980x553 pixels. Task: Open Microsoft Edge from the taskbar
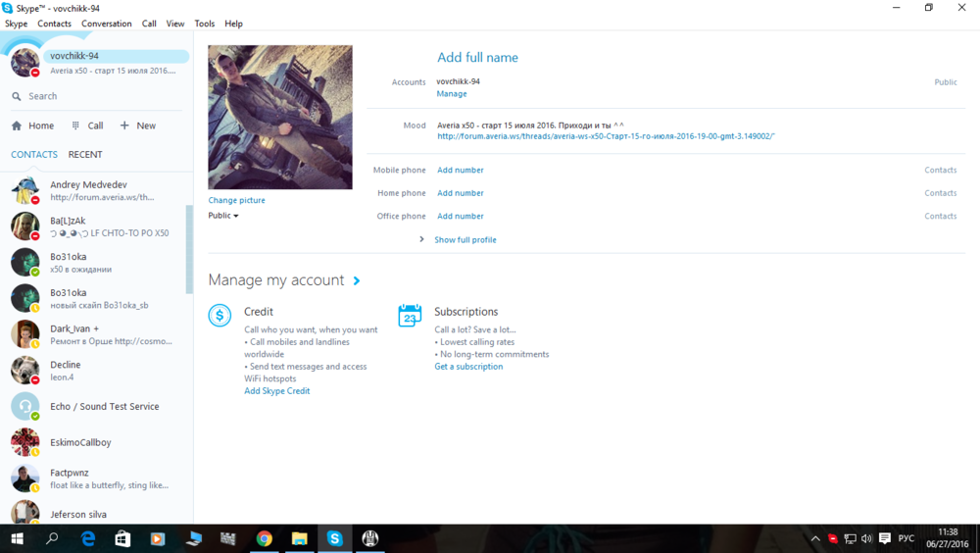(88, 538)
